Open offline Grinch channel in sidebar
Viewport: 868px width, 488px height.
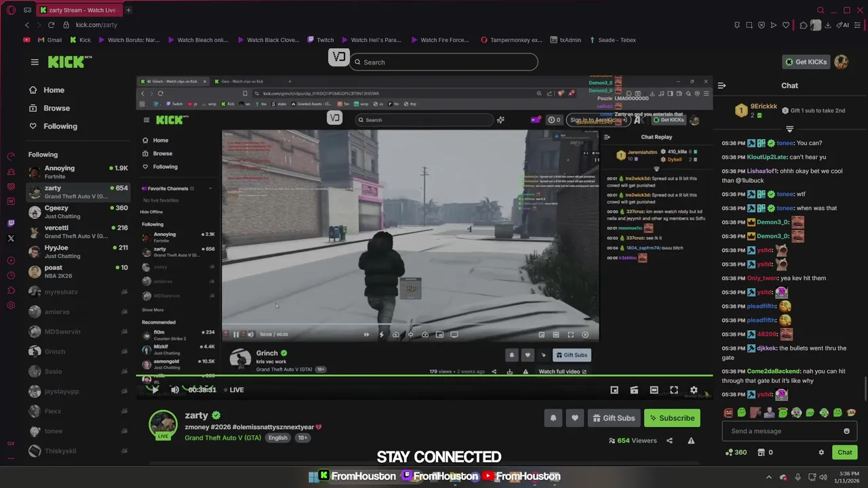pos(78,352)
